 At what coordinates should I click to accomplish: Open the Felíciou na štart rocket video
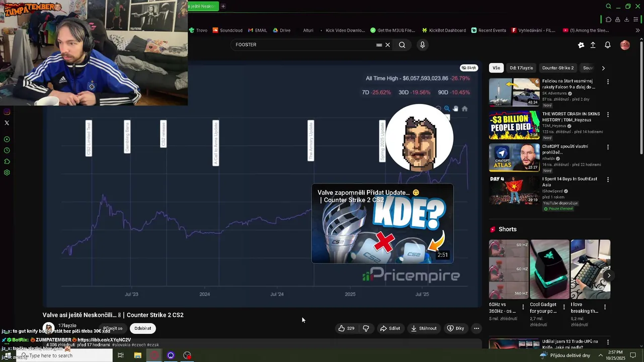514,92
